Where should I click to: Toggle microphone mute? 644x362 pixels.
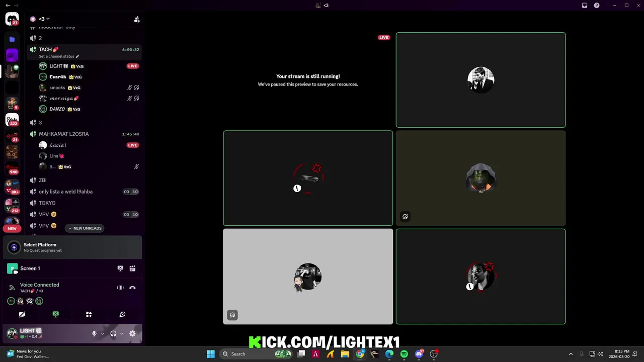click(x=94, y=333)
